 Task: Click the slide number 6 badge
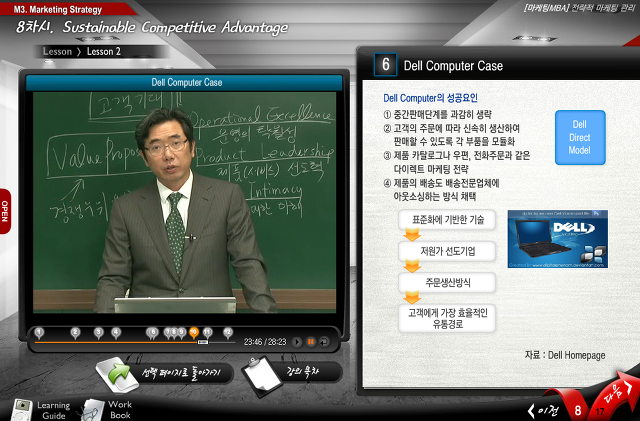click(385, 65)
